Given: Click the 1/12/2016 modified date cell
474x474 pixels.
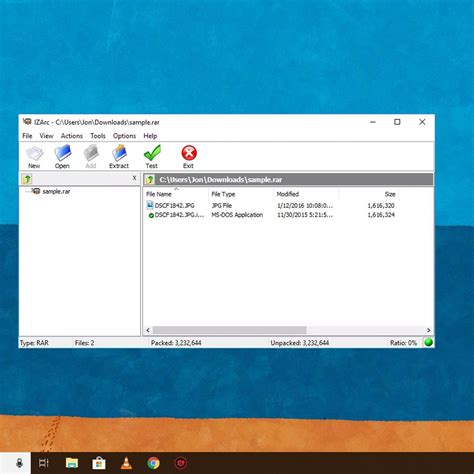Looking at the screenshot, I should 305,205.
